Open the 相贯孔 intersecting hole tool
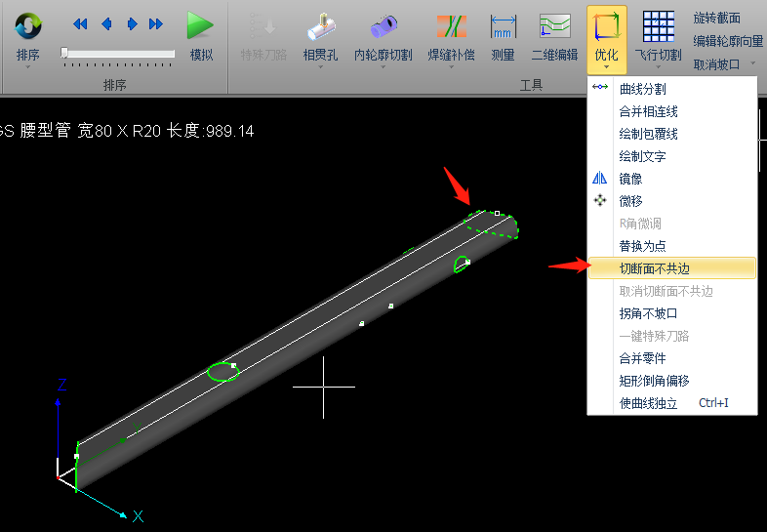Image resolution: width=767 pixels, height=532 pixels. pos(320,27)
